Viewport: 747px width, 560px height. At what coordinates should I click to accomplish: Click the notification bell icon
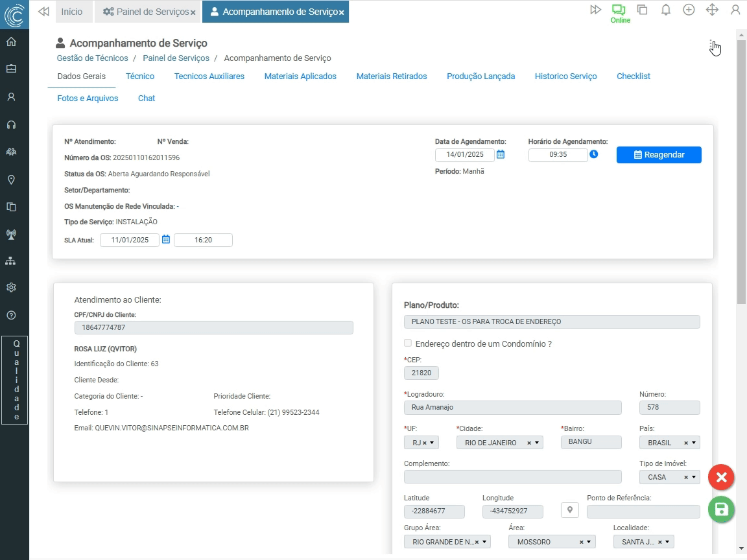665,10
